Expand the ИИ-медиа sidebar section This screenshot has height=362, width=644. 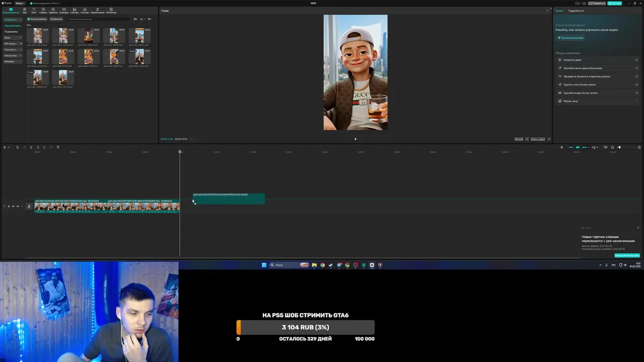pos(13,44)
